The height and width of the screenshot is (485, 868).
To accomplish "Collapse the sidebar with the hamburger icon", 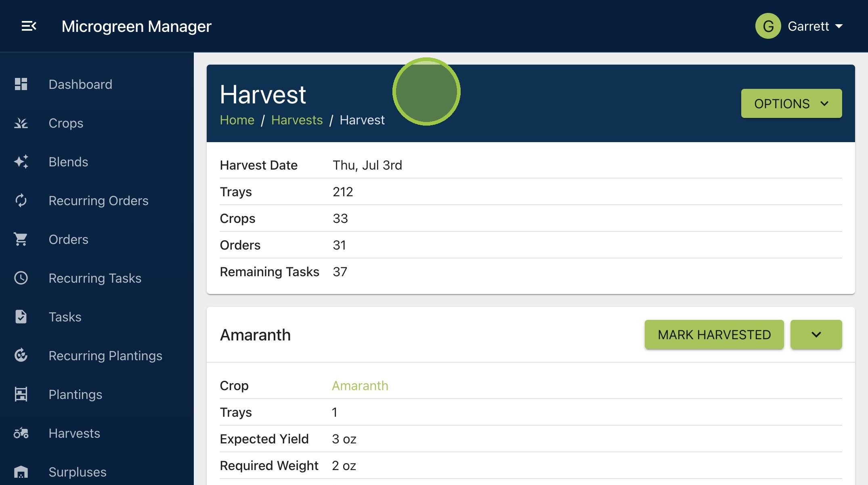I will coord(29,26).
